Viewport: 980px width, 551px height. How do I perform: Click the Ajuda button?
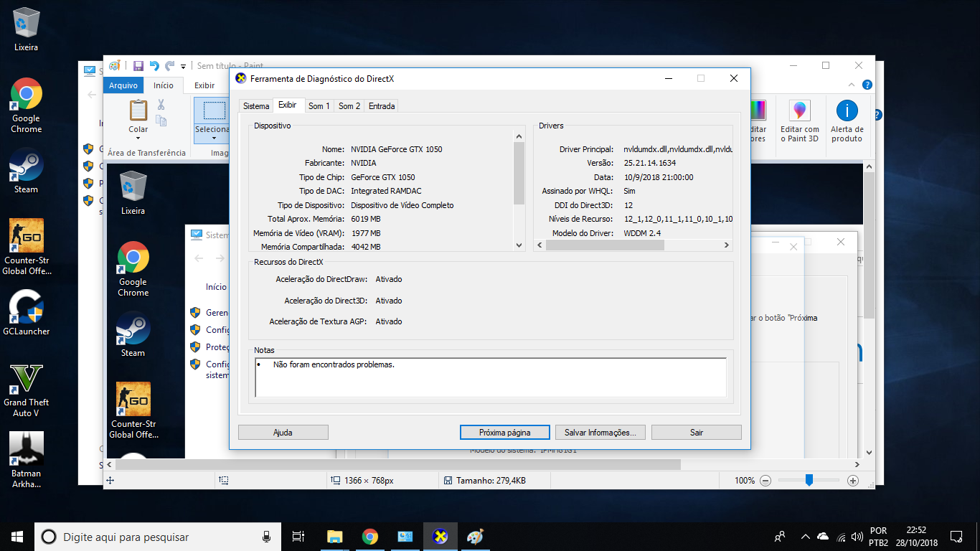click(283, 433)
